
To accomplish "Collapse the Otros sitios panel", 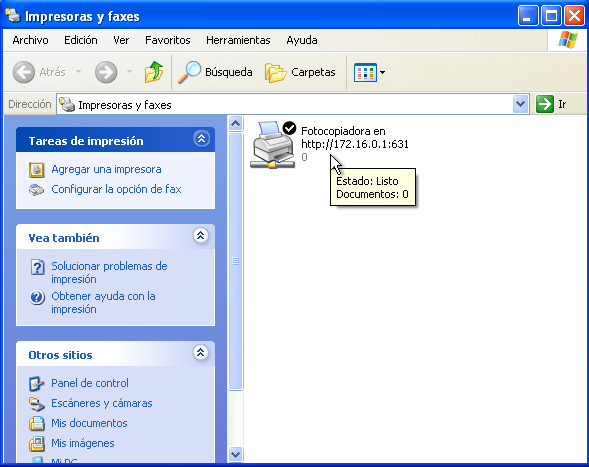I will (x=201, y=352).
